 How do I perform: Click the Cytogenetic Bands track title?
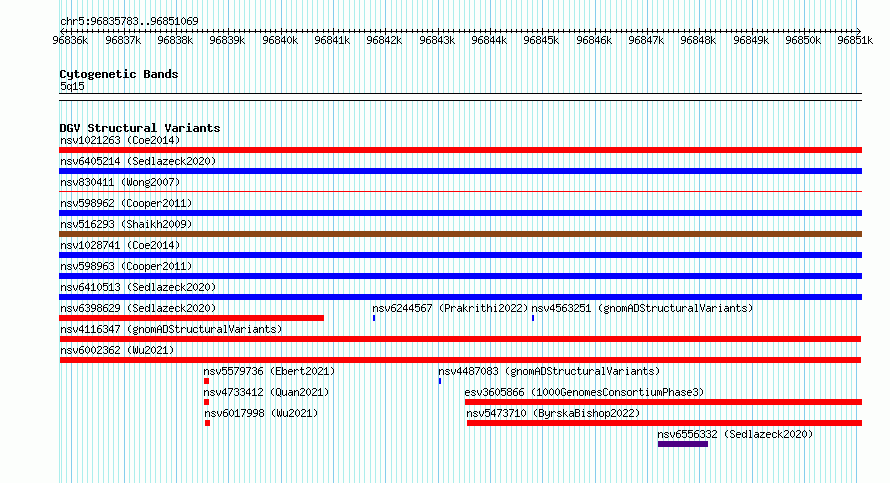coord(119,74)
